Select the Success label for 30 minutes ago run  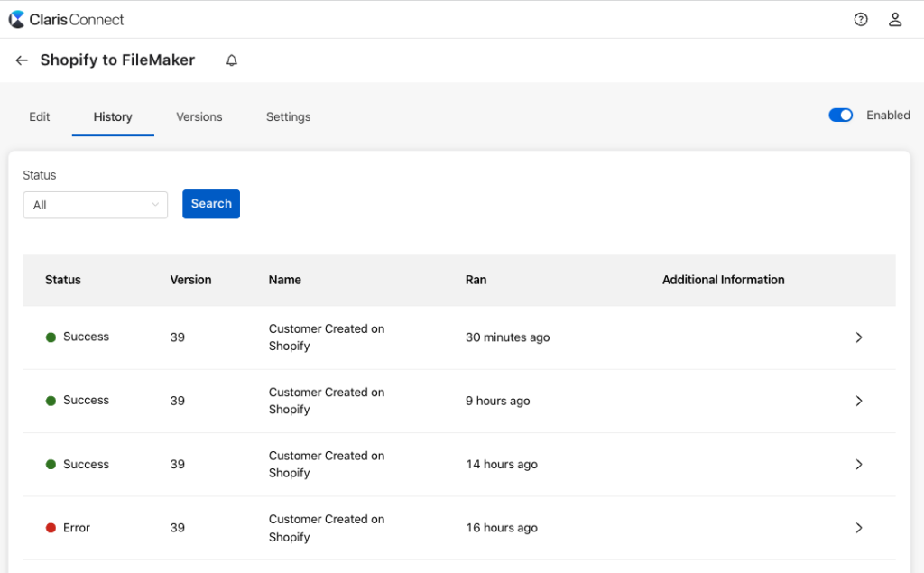click(86, 337)
